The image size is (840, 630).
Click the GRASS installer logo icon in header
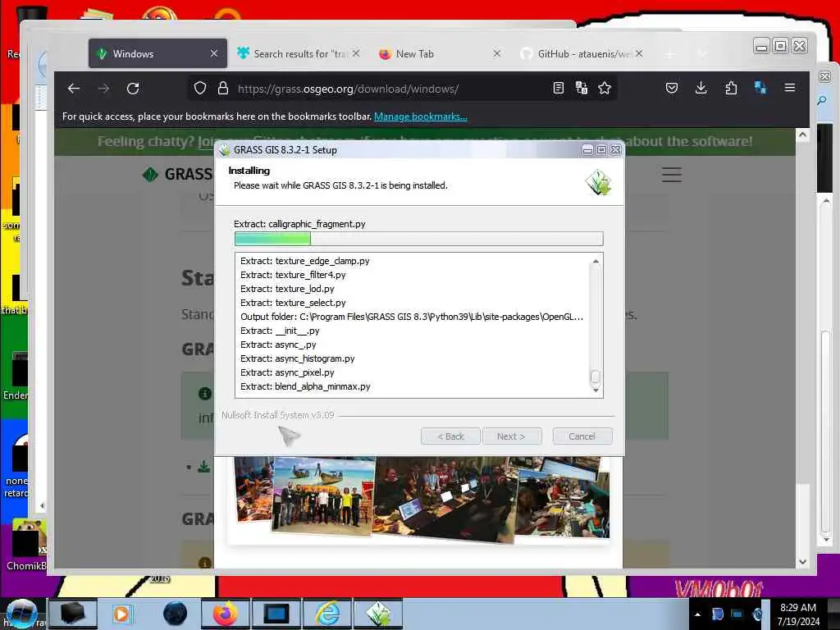click(598, 182)
